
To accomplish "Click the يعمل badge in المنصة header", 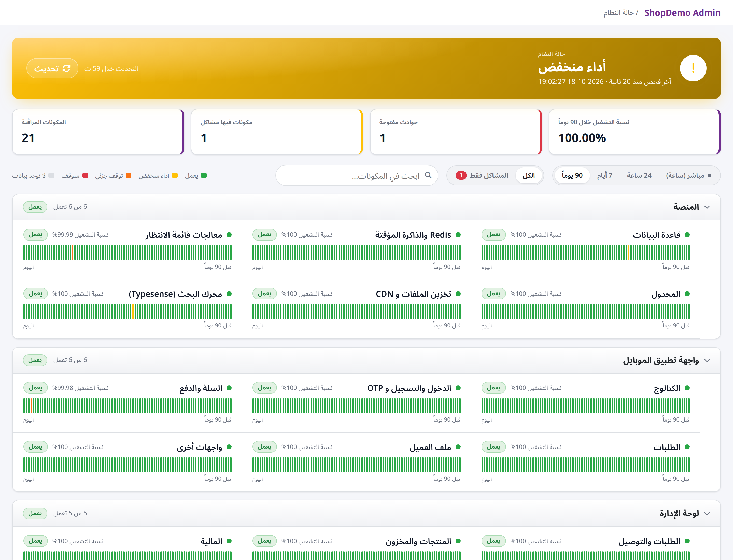I will (35, 207).
